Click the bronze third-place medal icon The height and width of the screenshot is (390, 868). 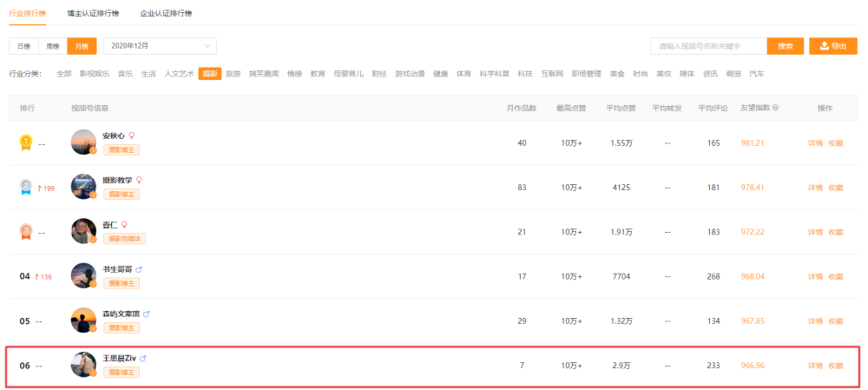tap(27, 232)
